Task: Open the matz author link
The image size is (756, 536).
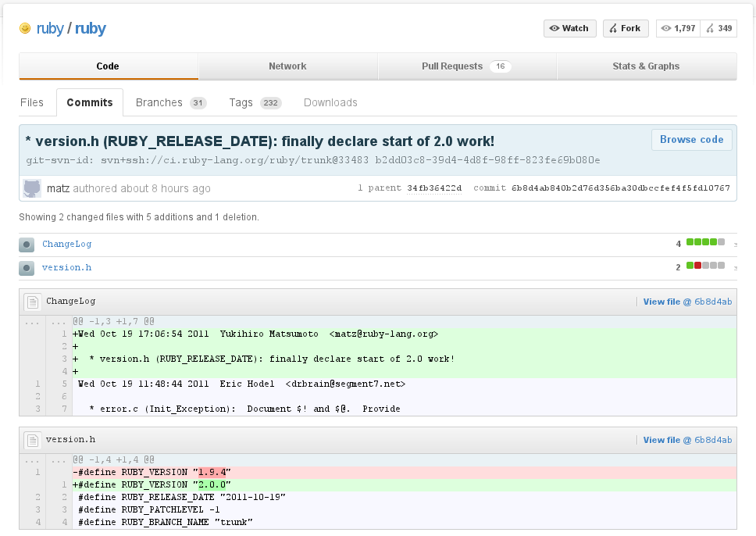Action: click(58, 188)
